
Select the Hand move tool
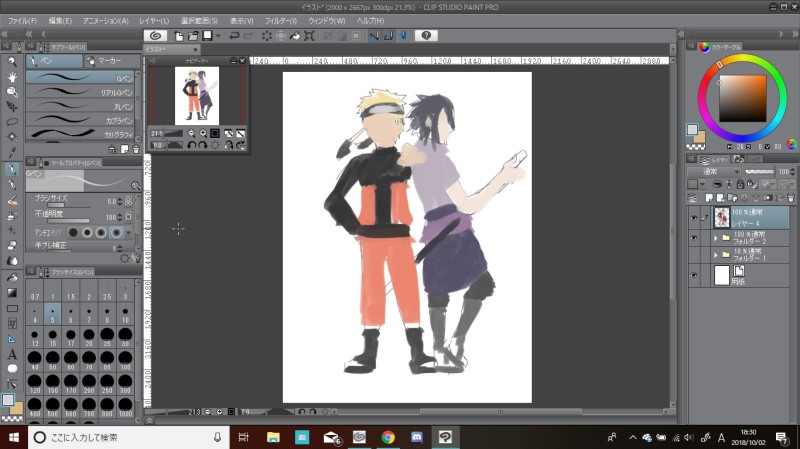pyautogui.click(x=12, y=77)
